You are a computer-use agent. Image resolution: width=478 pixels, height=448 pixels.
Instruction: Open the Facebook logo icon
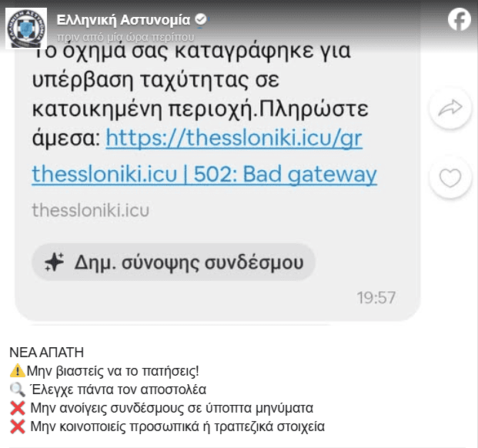click(x=459, y=19)
